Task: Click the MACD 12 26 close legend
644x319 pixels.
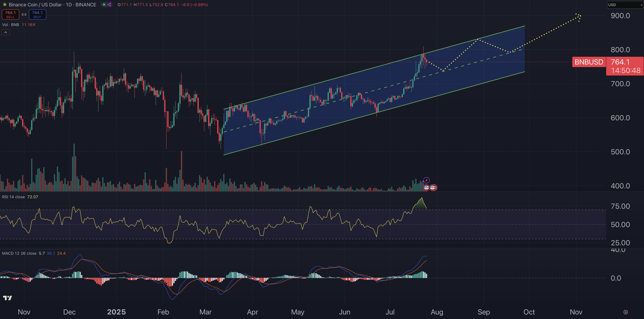Action: tap(19, 253)
